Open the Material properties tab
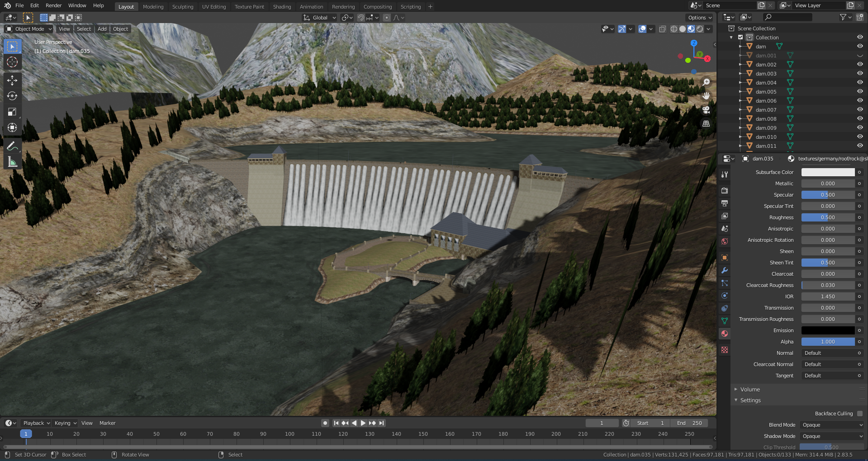The height and width of the screenshot is (461, 868). click(x=725, y=334)
